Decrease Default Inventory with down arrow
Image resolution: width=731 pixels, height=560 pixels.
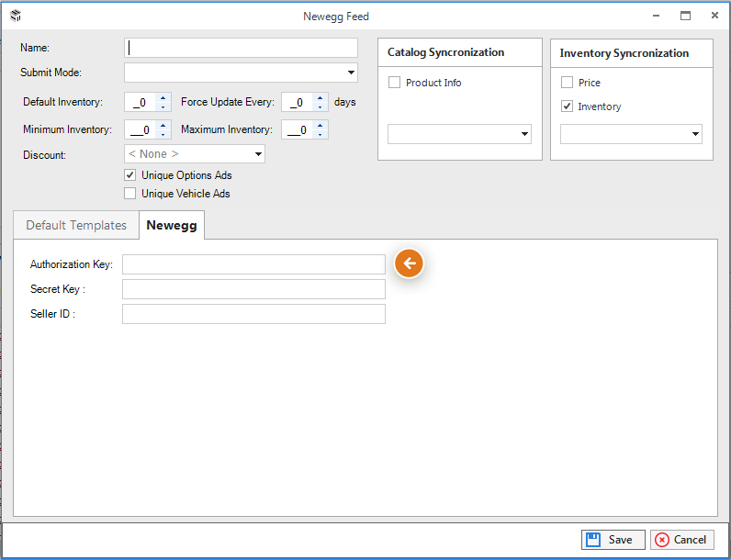pos(163,106)
